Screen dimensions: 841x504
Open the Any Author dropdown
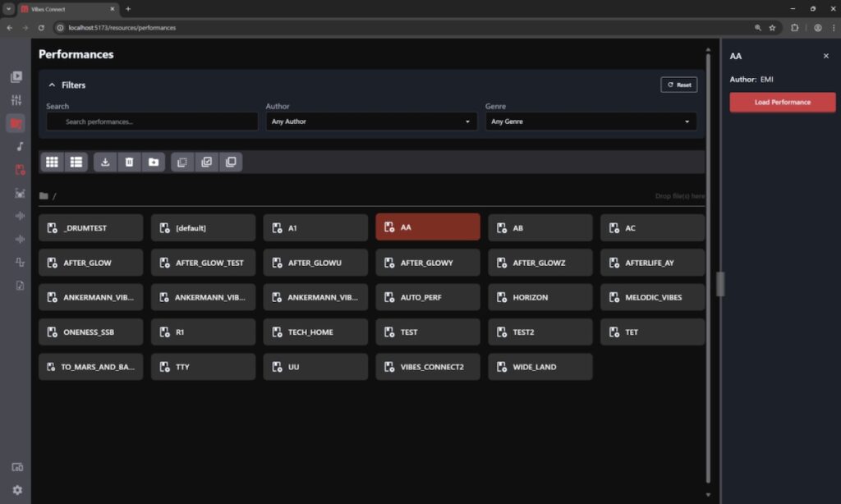[370, 121]
